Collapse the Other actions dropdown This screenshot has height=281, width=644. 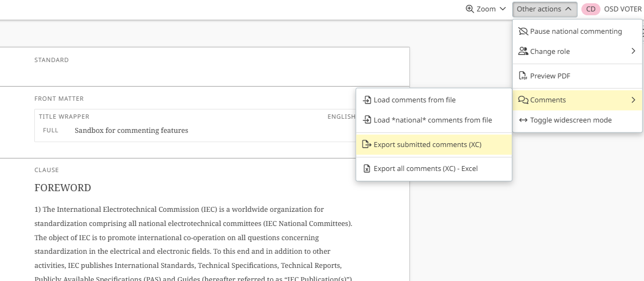[544, 9]
